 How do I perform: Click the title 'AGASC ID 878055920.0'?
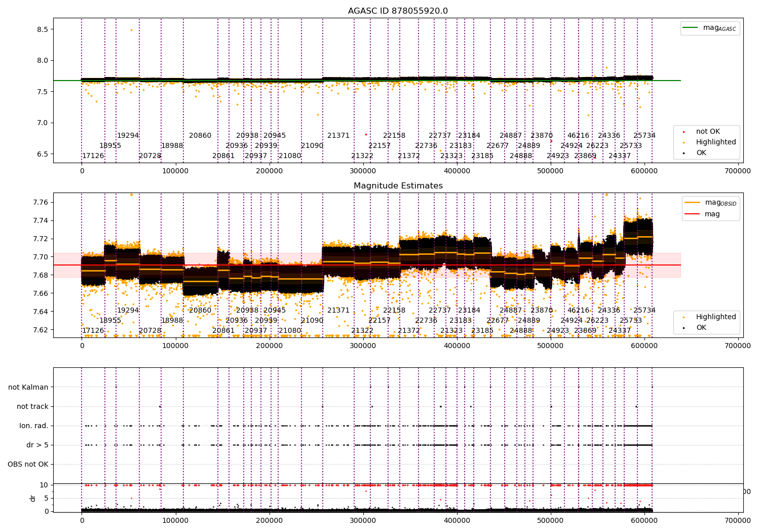click(398, 11)
